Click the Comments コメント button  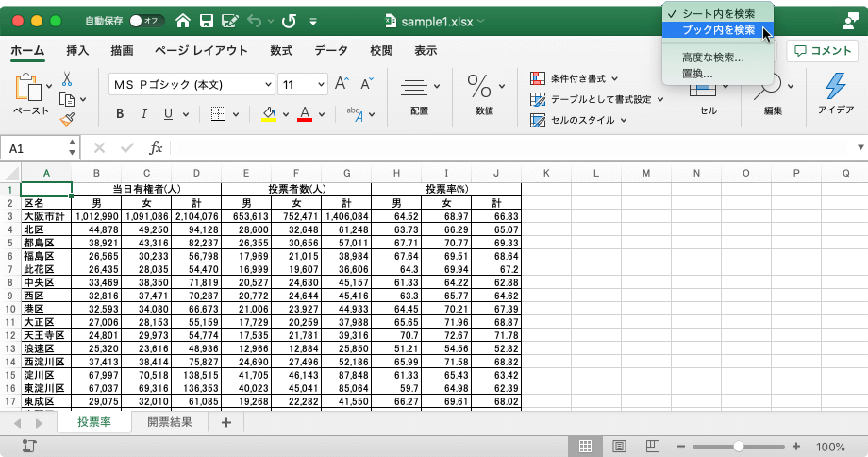coord(823,50)
